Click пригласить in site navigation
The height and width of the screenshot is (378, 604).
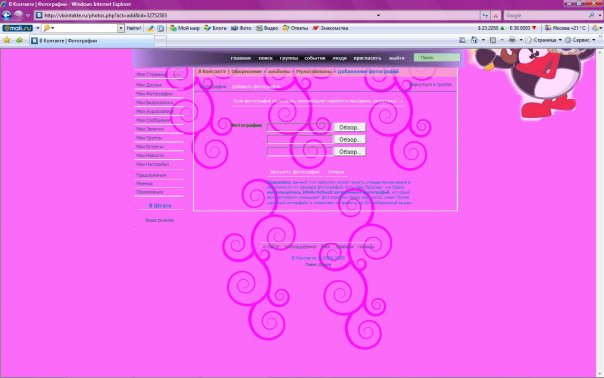[x=367, y=58]
